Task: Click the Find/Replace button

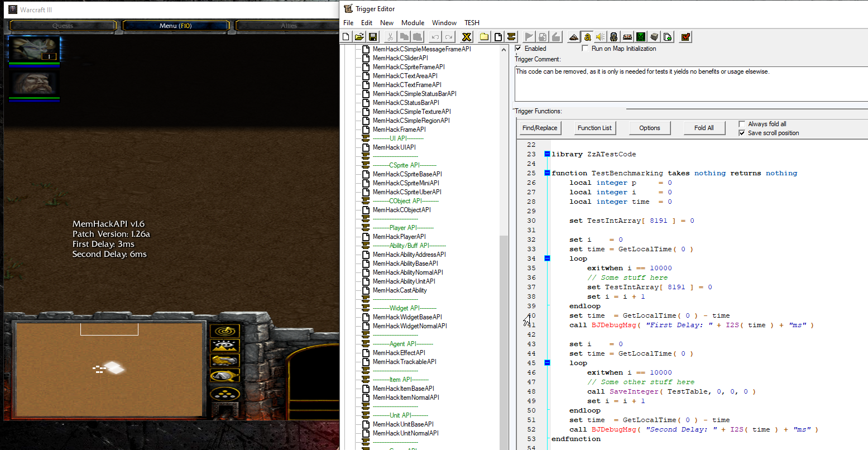Action: 540,128
